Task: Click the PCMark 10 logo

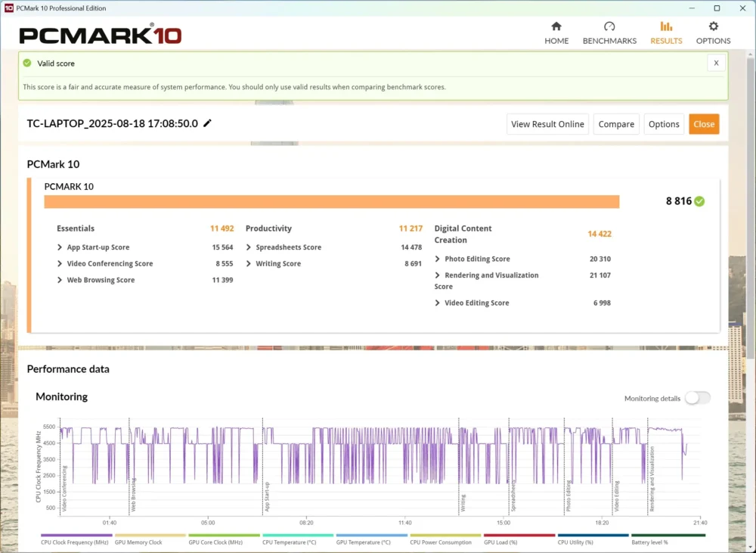Action: [101, 35]
